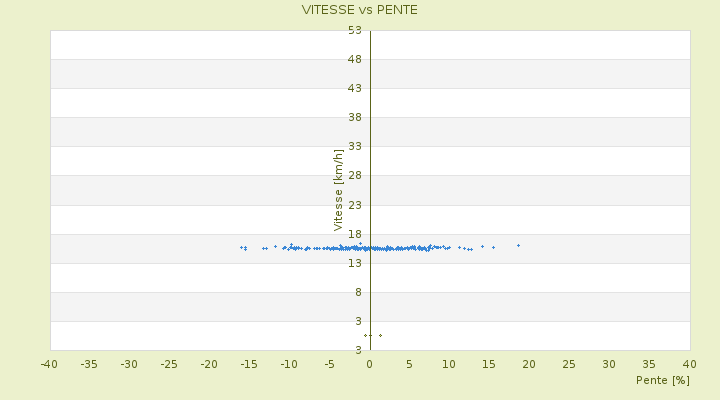Viewport: 720px width, 400px height.
Task: Select the isolated low point right of the vertical axis
Action: 380,335
